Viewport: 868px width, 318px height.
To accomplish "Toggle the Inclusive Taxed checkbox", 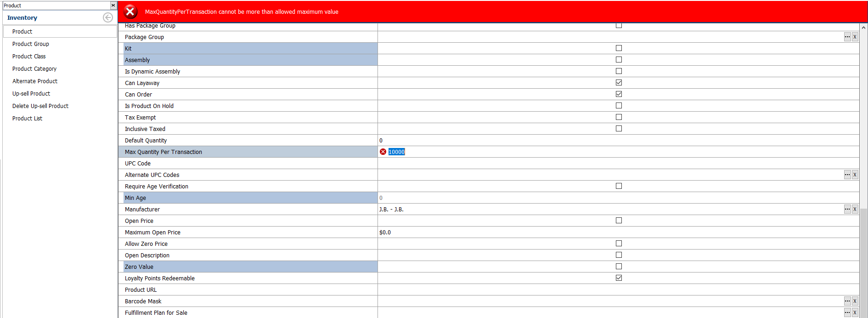I will pos(619,129).
